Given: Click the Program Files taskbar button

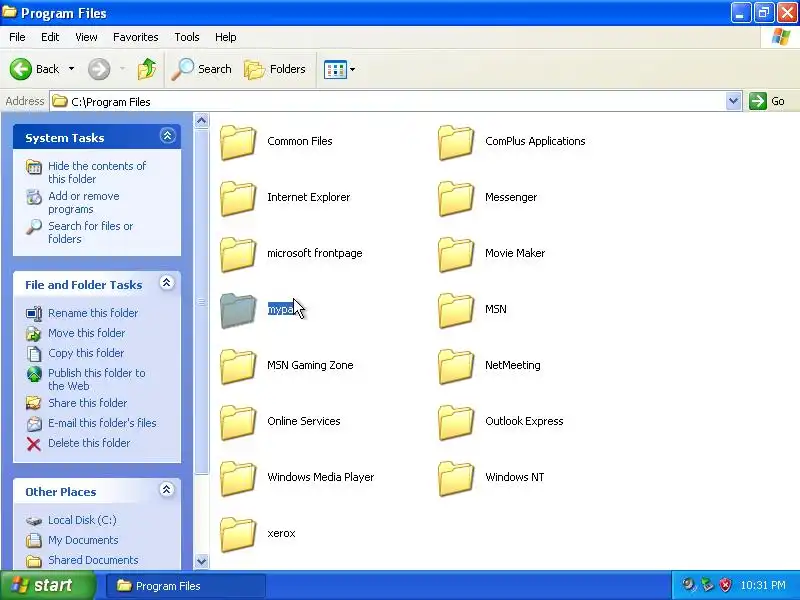Looking at the screenshot, I should (x=186, y=586).
